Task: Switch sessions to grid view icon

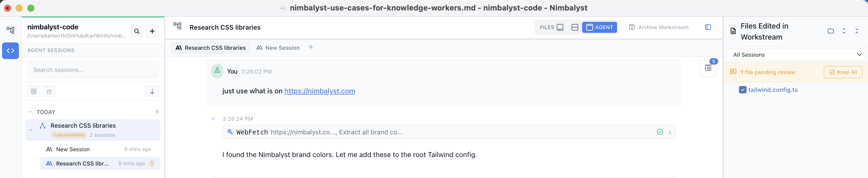Action: coord(34,91)
